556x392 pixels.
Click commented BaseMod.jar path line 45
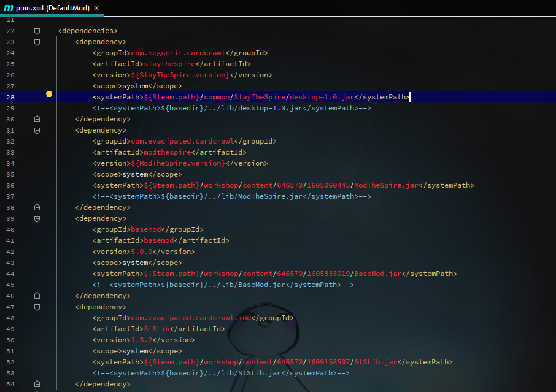pyautogui.click(x=223, y=284)
